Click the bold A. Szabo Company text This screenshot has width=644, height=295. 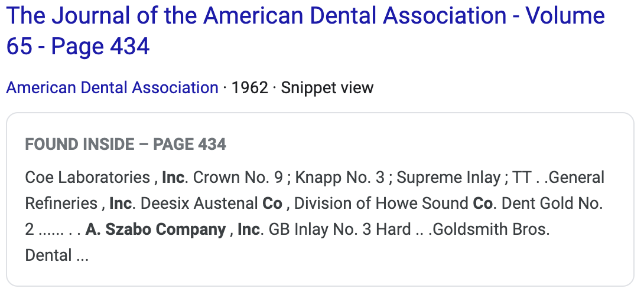click(x=155, y=229)
